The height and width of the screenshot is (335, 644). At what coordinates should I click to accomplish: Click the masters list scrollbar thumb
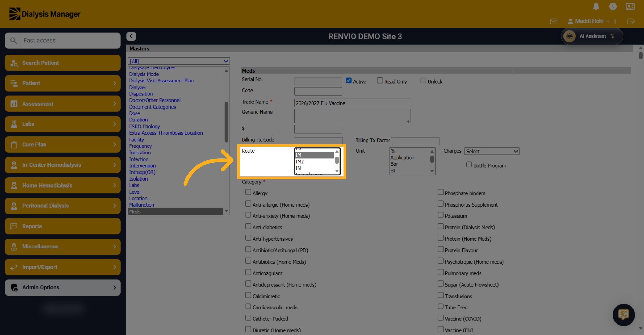[x=226, y=122]
